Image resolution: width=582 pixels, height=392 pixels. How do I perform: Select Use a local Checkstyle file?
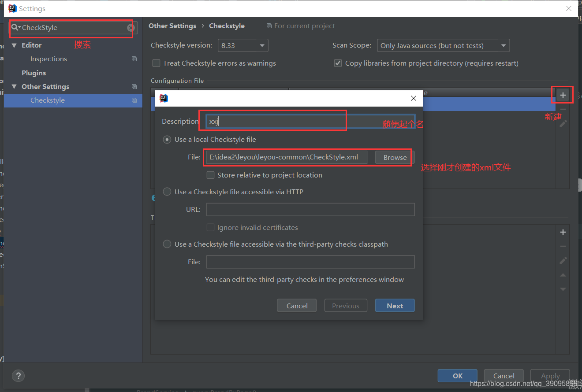[167, 139]
